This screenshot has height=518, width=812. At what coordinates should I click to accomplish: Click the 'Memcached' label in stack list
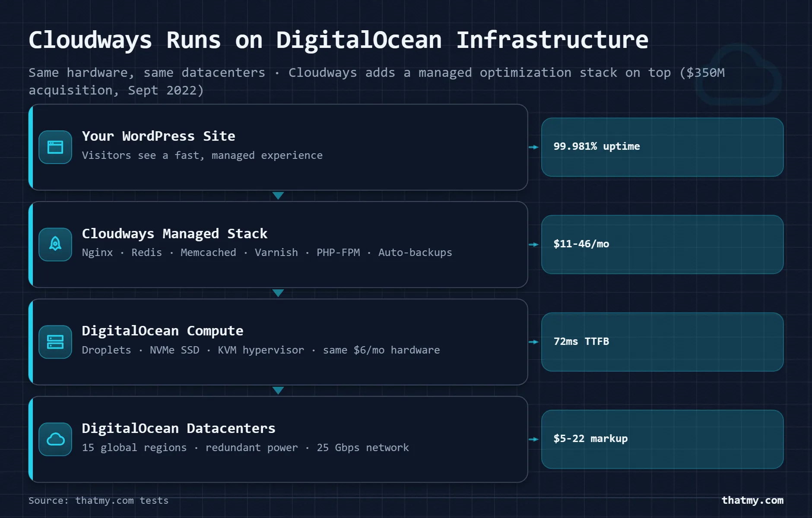click(208, 253)
